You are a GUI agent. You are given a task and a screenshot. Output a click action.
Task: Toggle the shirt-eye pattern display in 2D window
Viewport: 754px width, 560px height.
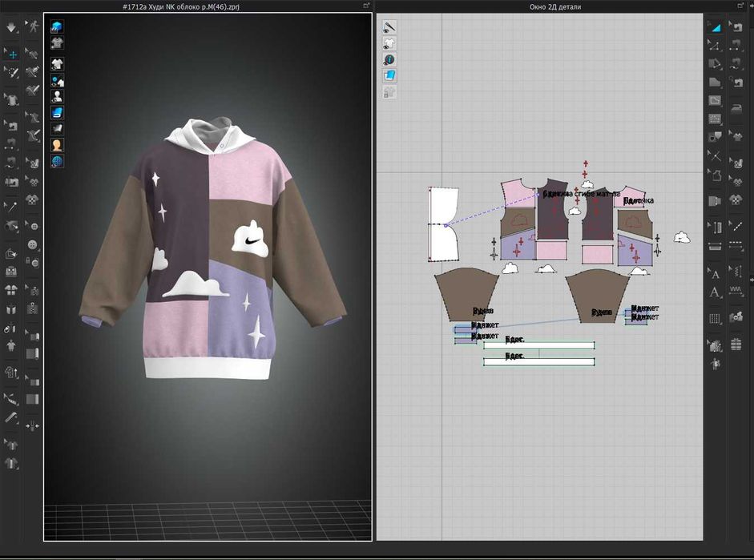coord(389,43)
